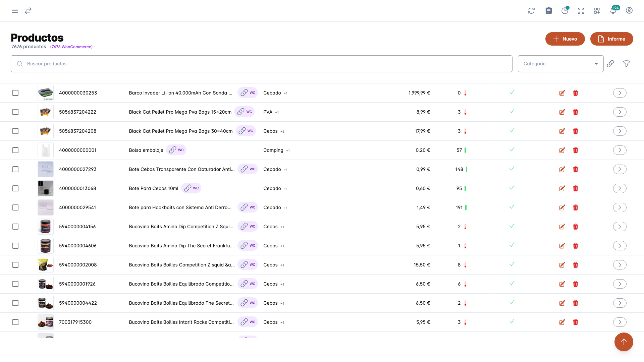Screen dimensions: 644x362
Task: Edit the Bote Para Cebos 10ml product
Action: coord(562,188)
